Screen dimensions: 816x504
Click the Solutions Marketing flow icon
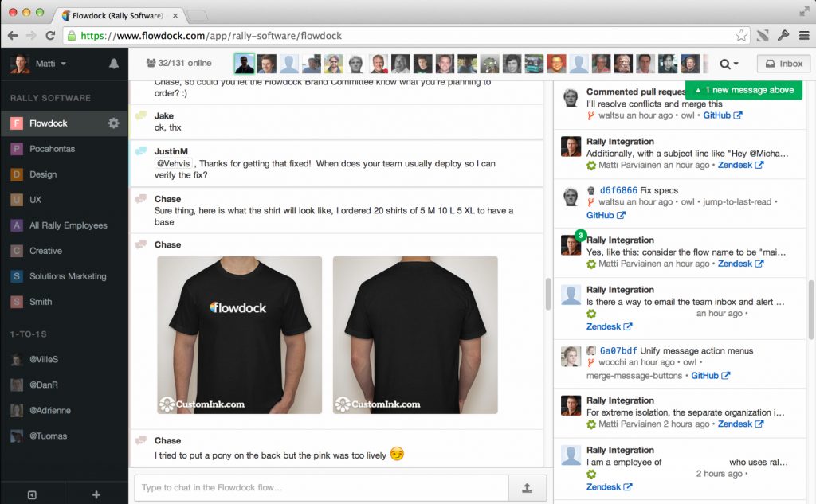(17, 276)
